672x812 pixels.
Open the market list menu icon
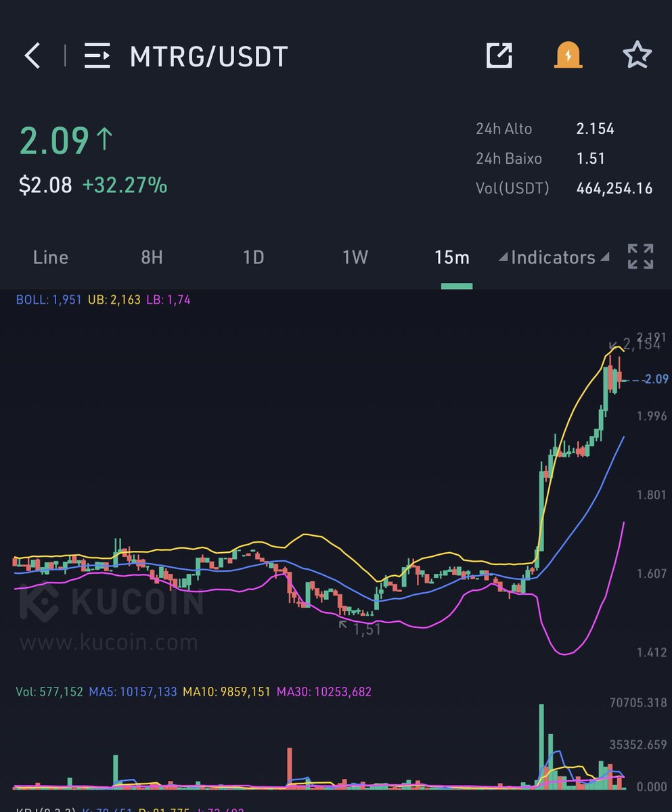(x=97, y=55)
